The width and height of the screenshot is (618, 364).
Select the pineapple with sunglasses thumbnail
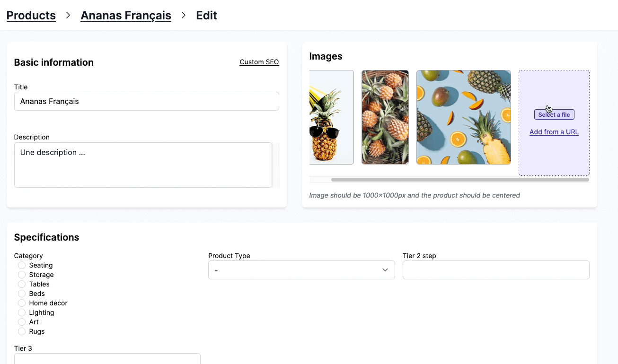point(331,117)
